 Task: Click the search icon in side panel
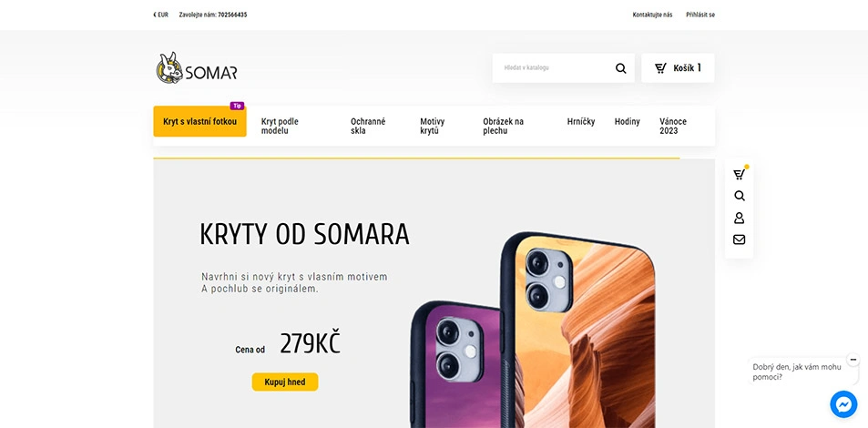[x=739, y=196]
